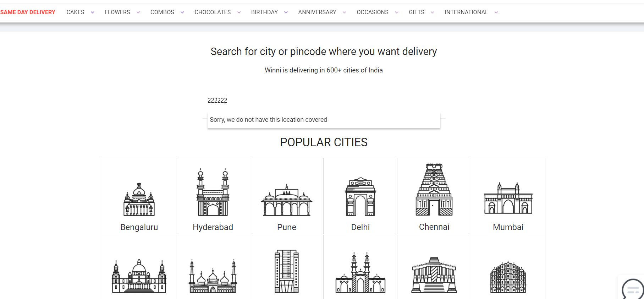Click the mosque with domes city icon
Image resolution: width=644 pixels, height=299 pixels.
(x=213, y=276)
